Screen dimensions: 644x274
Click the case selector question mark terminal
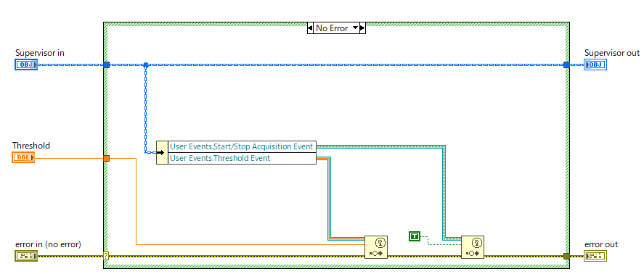pos(106,256)
